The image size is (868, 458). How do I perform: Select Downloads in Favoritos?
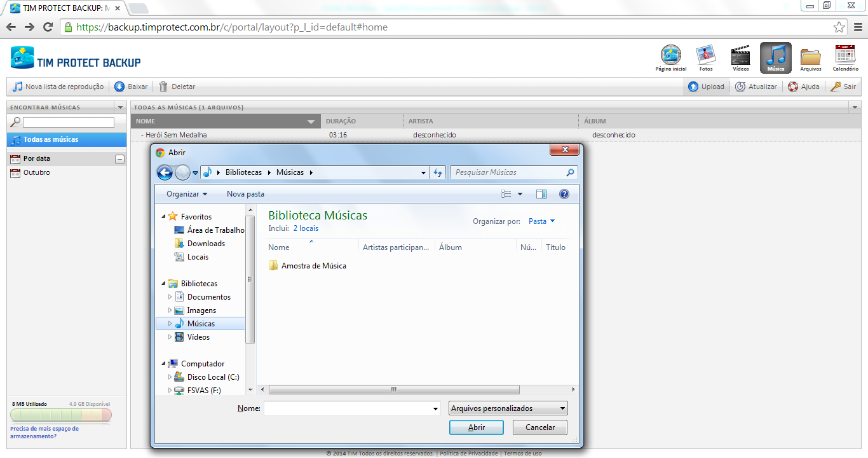click(x=200, y=244)
